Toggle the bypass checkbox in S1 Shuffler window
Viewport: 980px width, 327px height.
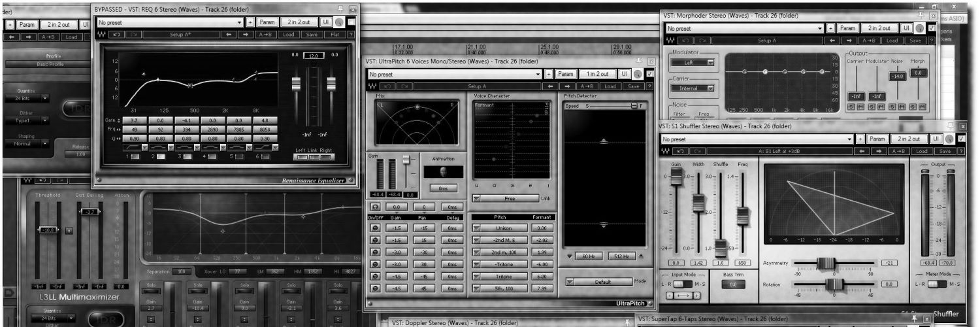coord(962,139)
